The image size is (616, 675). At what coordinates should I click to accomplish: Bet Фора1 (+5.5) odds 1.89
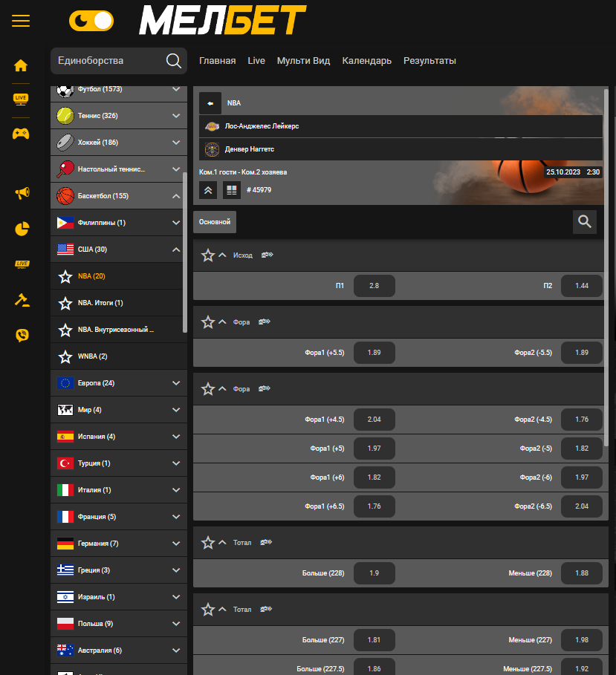coord(375,353)
